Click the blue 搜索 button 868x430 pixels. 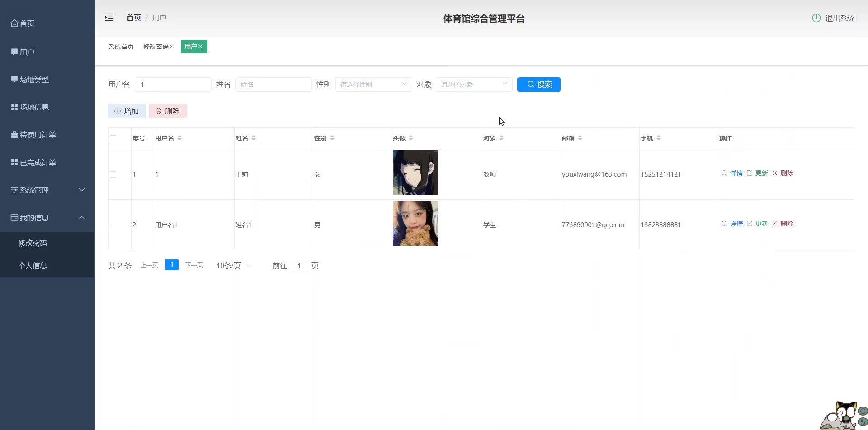pyautogui.click(x=538, y=84)
